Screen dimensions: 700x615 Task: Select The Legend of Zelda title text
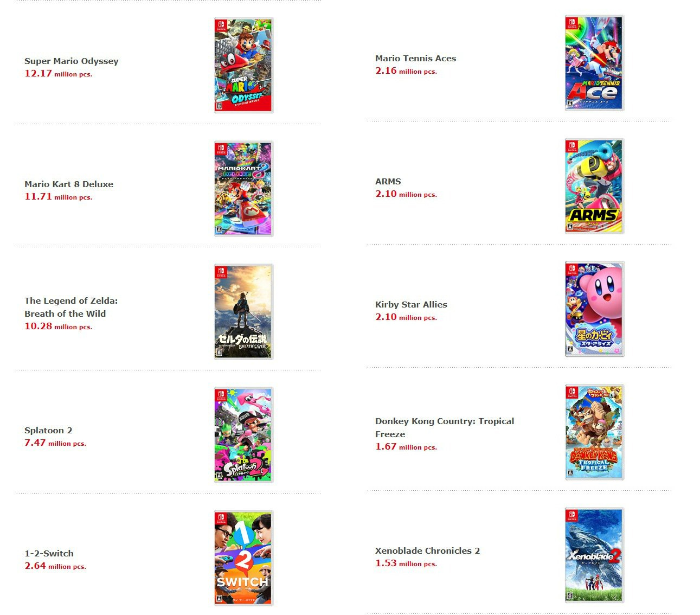71,307
